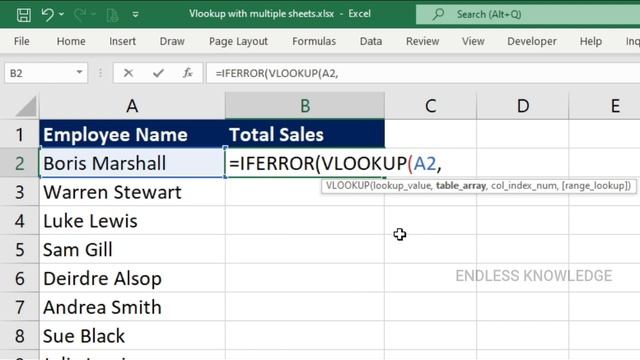Expand the Name Box dropdown arrow

80,73
